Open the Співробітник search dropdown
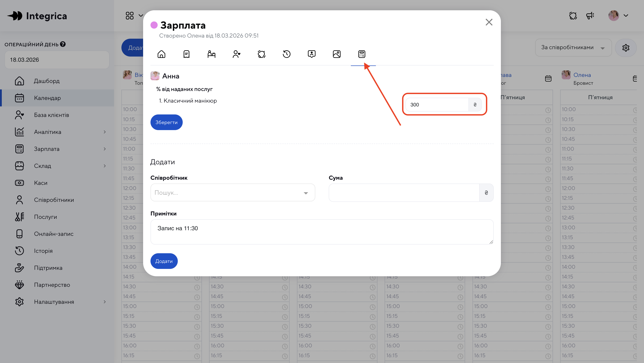This screenshot has width=644, height=363. pyautogui.click(x=233, y=193)
